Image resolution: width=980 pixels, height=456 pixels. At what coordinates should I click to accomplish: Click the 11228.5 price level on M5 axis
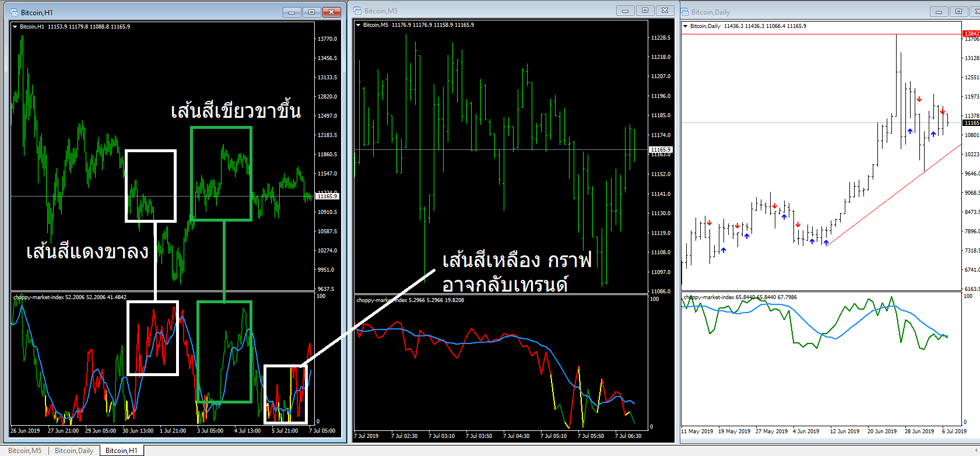661,37
